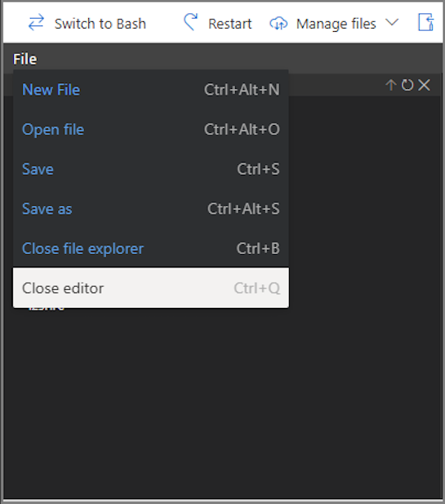The width and height of the screenshot is (445, 504).
Task: Choose Save as option
Action: [x=151, y=209]
